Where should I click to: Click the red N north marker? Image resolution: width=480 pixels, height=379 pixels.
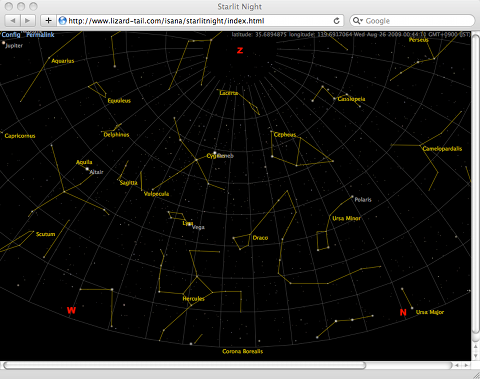403,312
